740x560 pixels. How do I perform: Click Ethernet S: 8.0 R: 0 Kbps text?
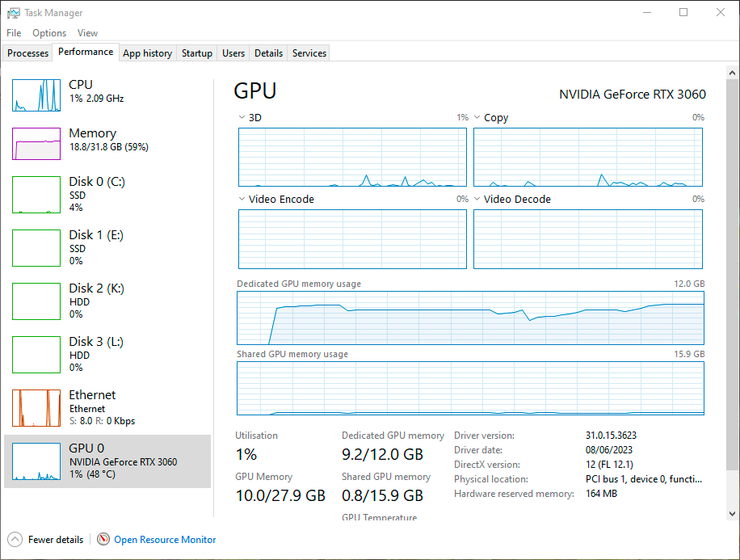point(102,421)
